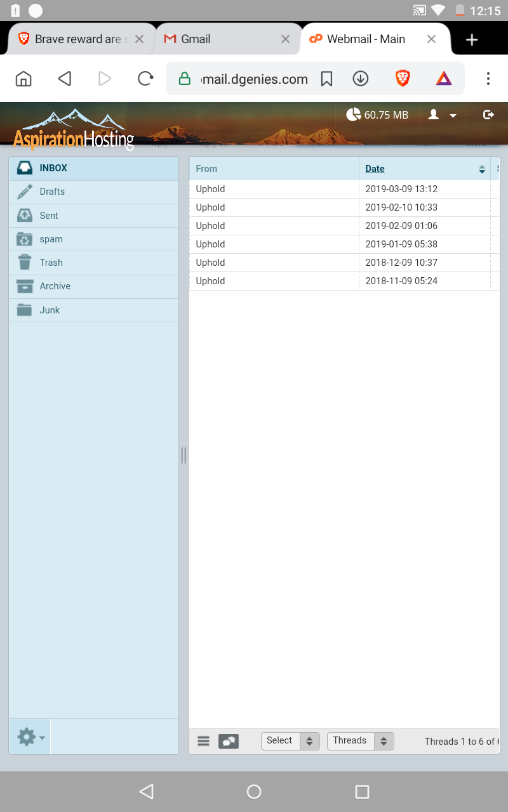Click the address bar URL
Viewport: 508px width, 812px height.
click(x=254, y=79)
